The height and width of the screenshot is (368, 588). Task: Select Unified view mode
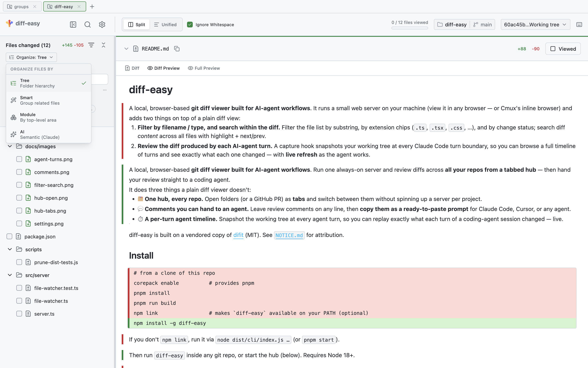click(x=165, y=25)
